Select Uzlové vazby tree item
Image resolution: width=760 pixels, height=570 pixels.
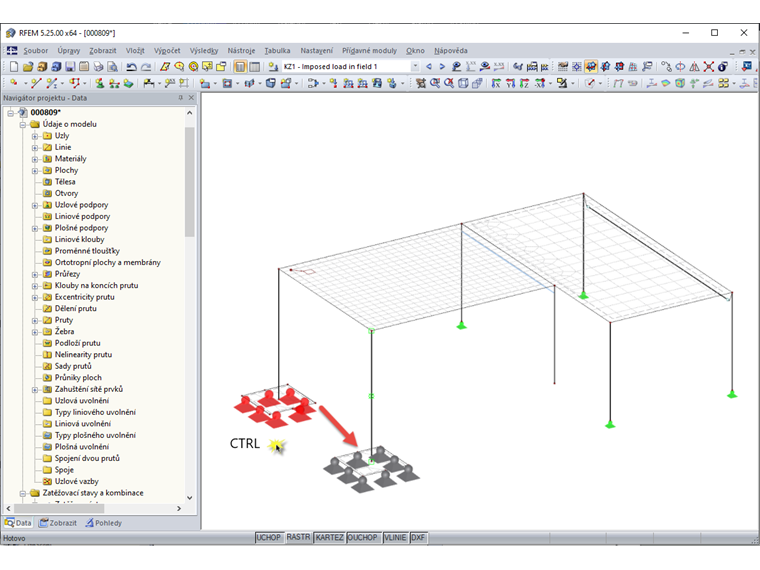(76, 481)
